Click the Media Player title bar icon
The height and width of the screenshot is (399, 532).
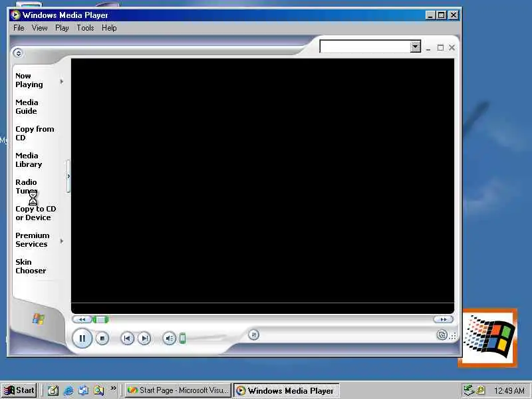coord(15,15)
